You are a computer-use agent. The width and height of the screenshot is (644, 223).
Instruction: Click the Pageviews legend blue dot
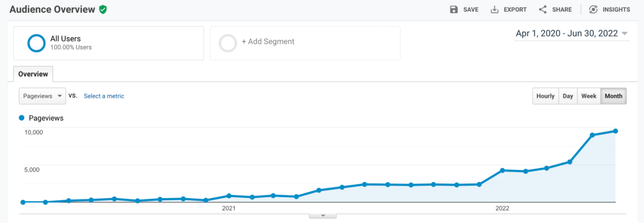click(22, 118)
